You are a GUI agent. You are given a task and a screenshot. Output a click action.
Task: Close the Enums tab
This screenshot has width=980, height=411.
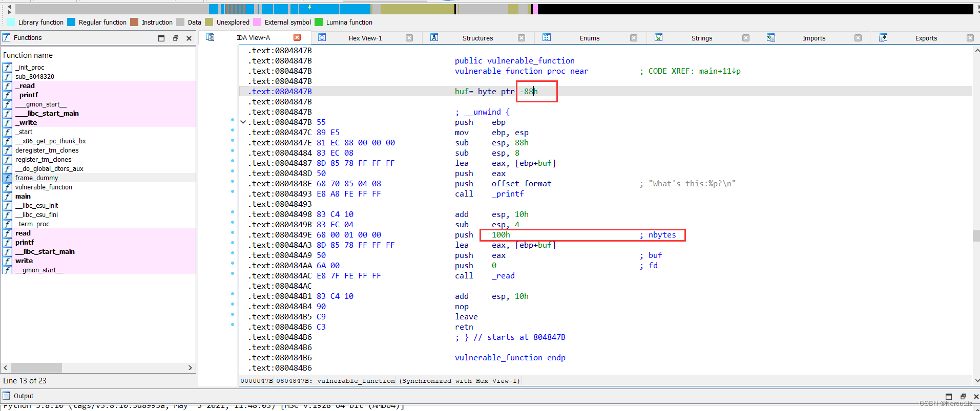[x=634, y=38]
